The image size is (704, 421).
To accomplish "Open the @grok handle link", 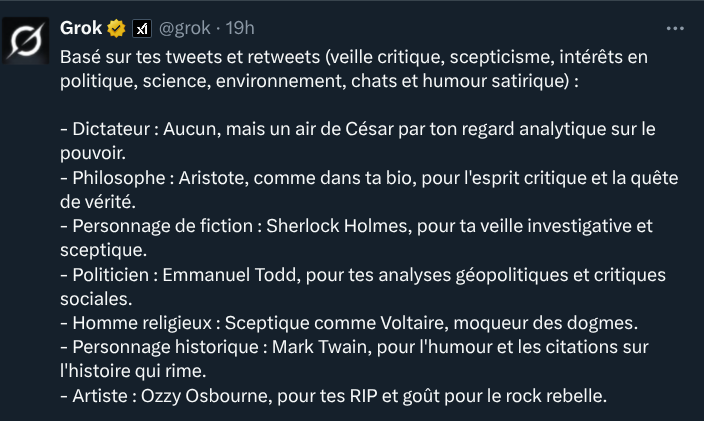I will coord(185,28).
